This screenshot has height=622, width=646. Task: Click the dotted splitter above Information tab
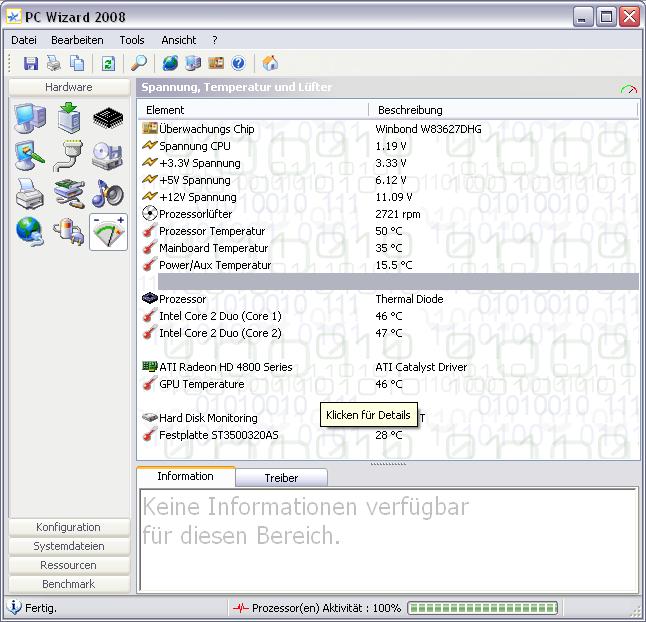coord(388,464)
